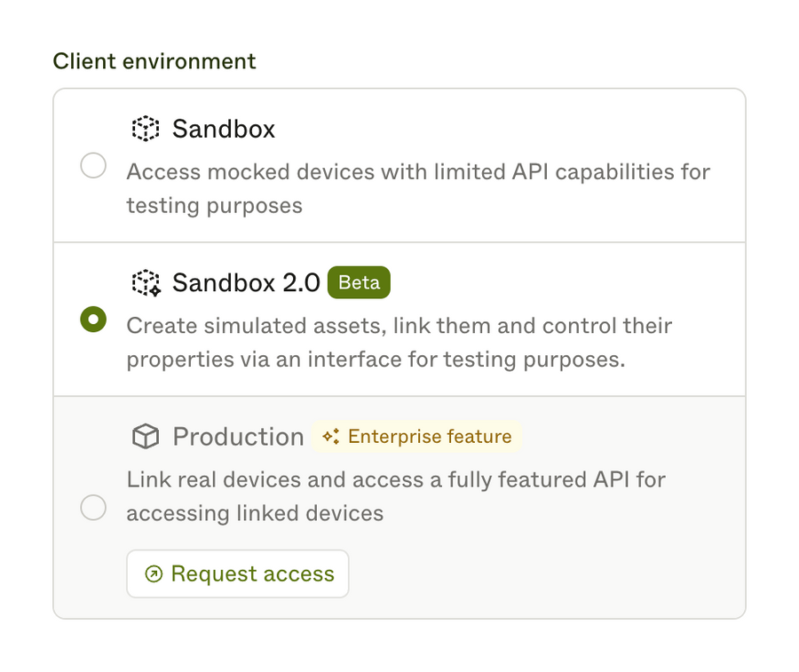Expand the Sandbox 2.0 option row

pos(399,320)
